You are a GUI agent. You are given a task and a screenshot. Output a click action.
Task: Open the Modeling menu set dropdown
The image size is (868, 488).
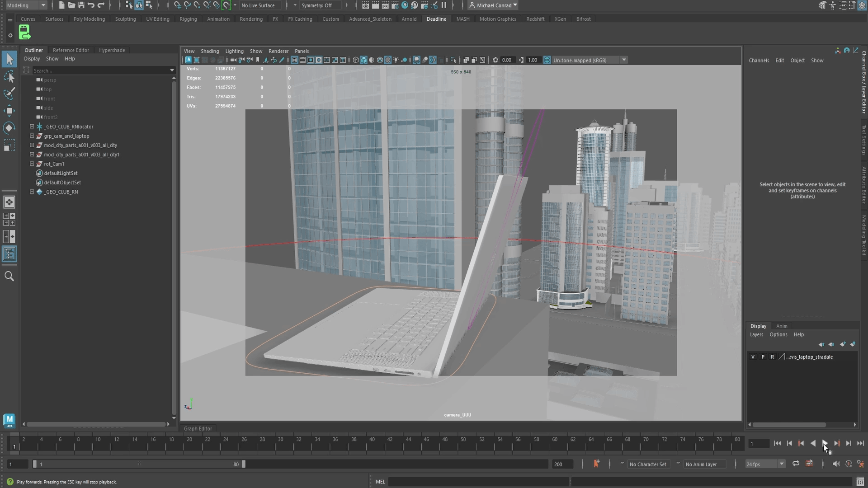pyautogui.click(x=43, y=5)
